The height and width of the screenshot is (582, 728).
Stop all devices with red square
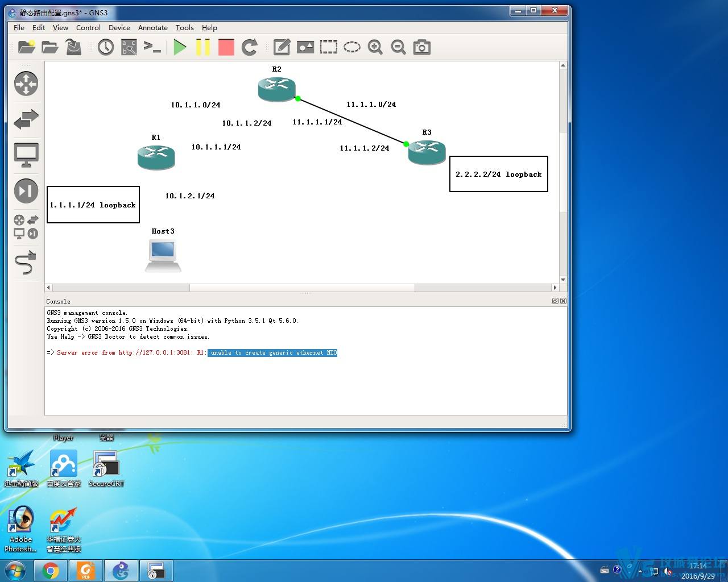click(x=226, y=47)
